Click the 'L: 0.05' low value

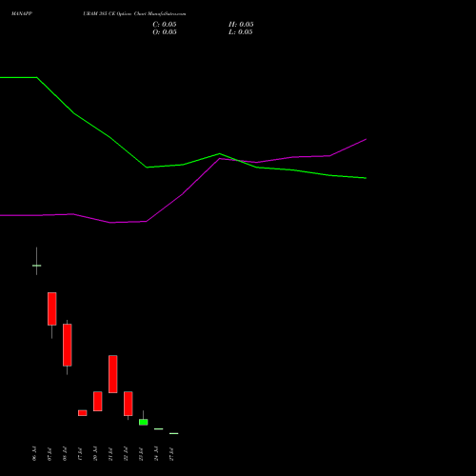coord(241,32)
